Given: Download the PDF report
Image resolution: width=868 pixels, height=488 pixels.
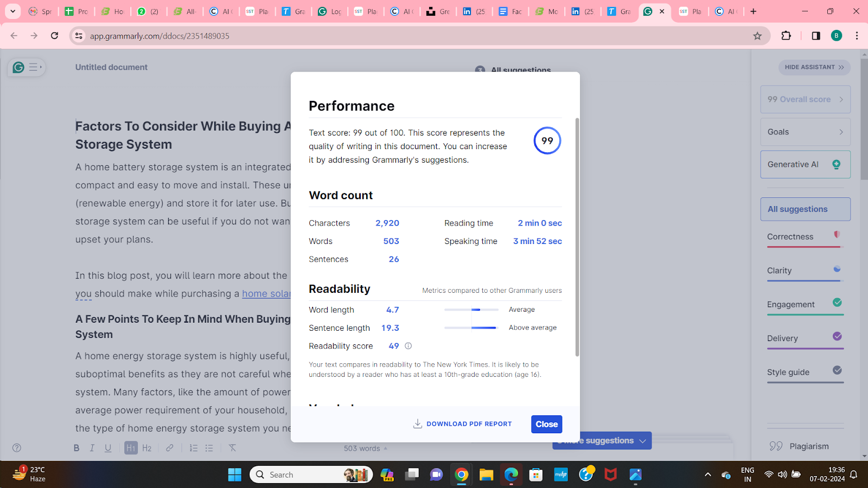Looking at the screenshot, I should click(463, 424).
